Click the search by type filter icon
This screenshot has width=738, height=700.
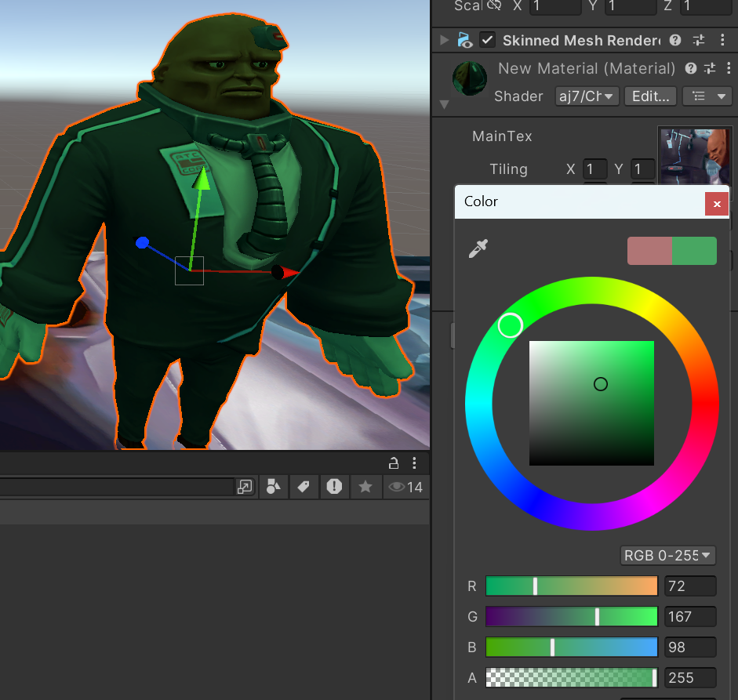coord(274,487)
